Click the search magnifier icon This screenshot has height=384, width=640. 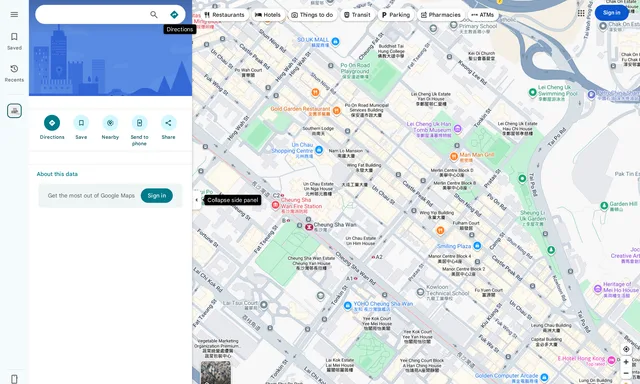coord(154,15)
